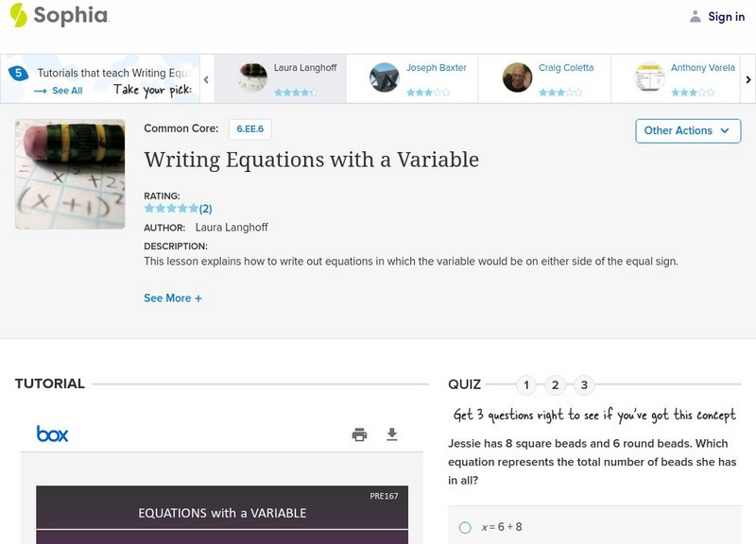Click the user profile icon by Sign in

(696, 16)
